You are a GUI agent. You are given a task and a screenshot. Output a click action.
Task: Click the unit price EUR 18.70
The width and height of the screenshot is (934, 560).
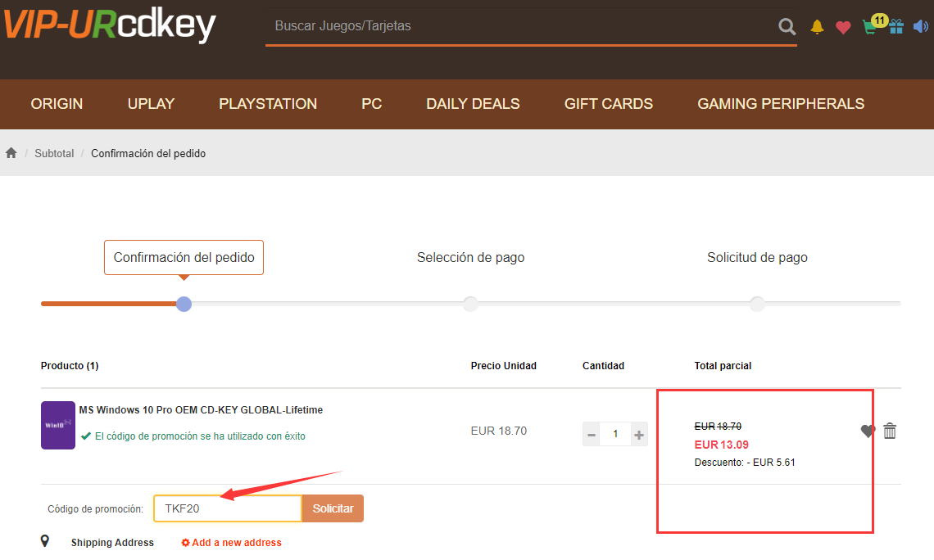(499, 431)
